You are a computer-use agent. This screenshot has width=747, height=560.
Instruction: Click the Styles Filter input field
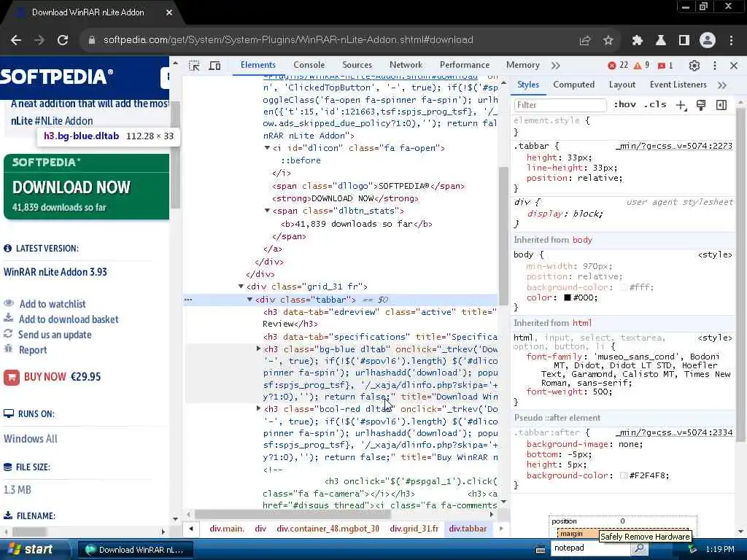click(560, 105)
